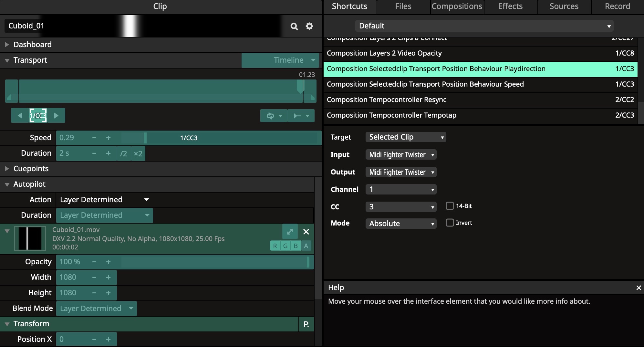644x347 pixels.
Task: Click the resize expand icon for Cuboid_01.mov
Action: (290, 232)
